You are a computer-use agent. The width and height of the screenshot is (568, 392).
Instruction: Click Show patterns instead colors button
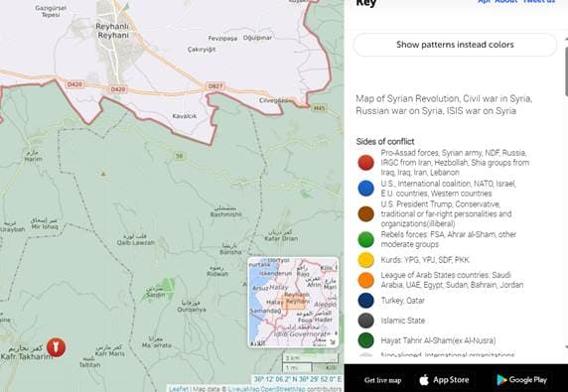click(455, 45)
